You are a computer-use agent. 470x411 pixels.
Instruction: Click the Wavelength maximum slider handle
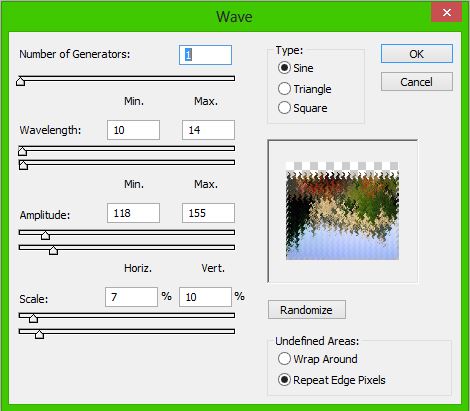pyautogui.click(x=23, y=165)
